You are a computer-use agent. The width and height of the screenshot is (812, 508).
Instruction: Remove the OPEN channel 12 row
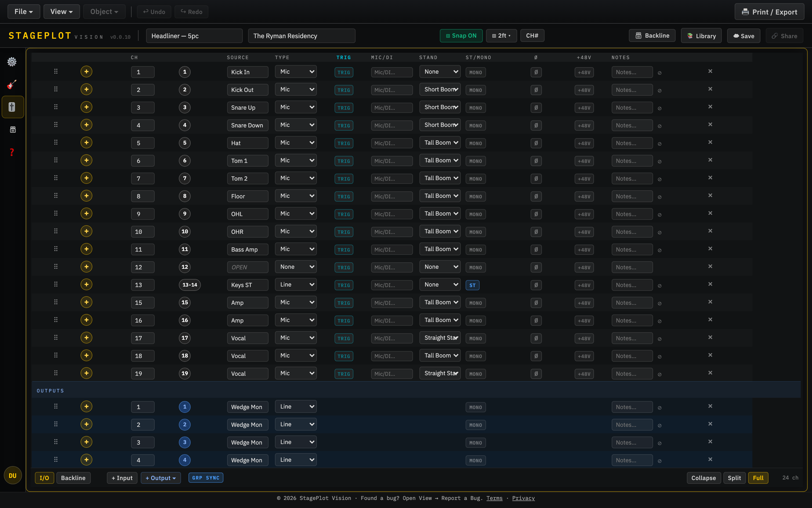710,266
